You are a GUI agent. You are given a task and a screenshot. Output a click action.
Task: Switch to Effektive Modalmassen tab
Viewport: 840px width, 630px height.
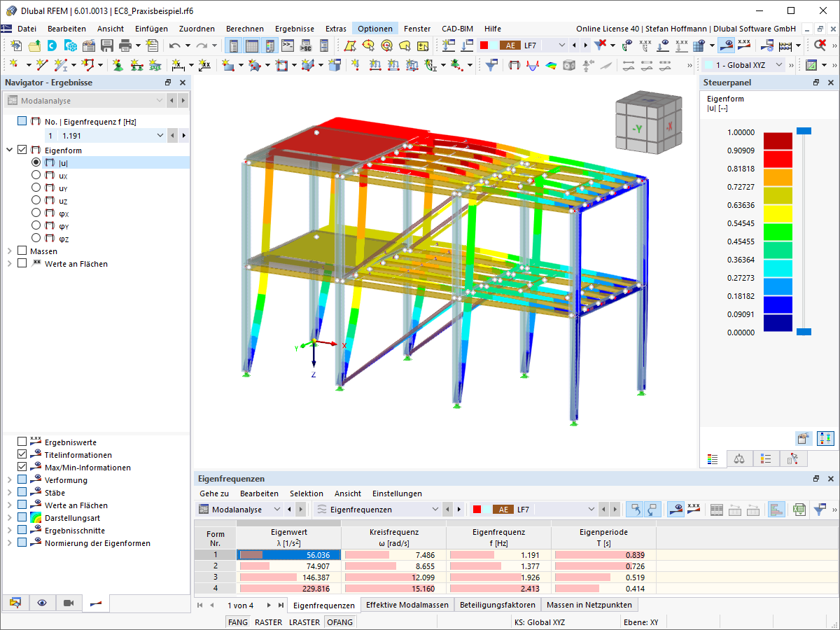coord(407,605)
